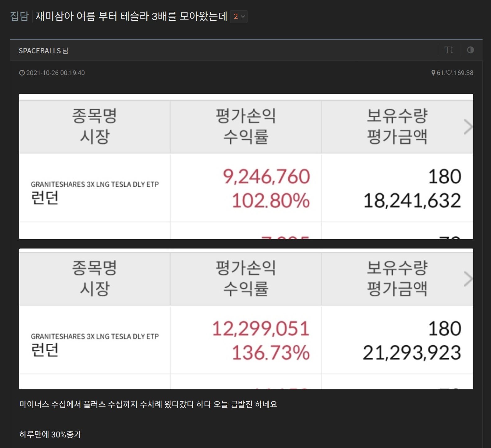The height and width of the screenshot is (448, 491).
Task: Click the 종목명 시장 header in first image
Action: 95,127
